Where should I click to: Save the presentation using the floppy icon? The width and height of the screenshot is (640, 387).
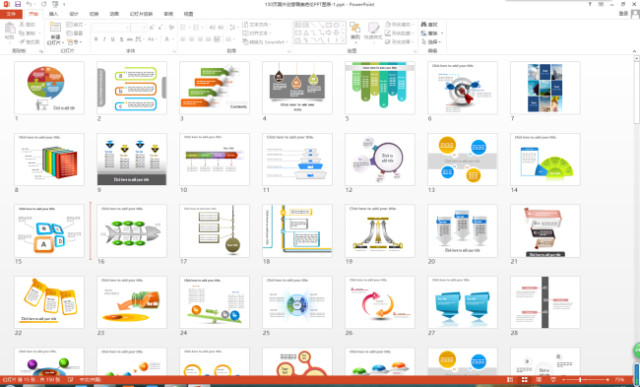18,4
